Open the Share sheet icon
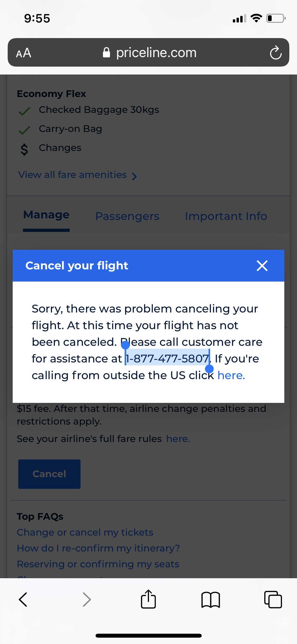This screenshot has width=297, height=644. click(148, 599)
